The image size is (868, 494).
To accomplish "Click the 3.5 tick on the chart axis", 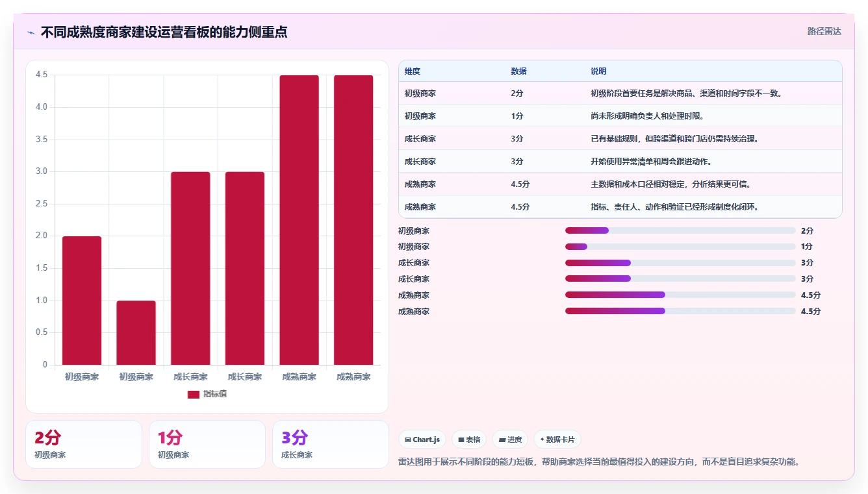I will click(x=42, y=140).
